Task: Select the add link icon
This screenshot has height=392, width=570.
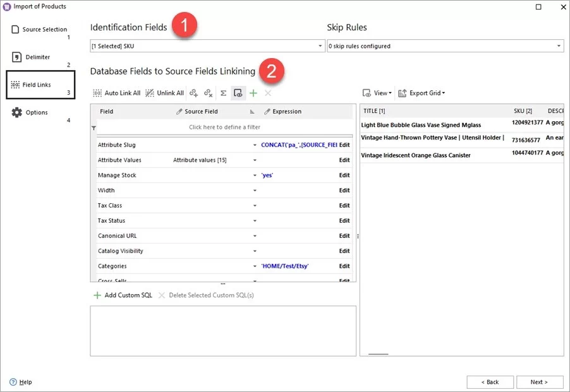Action: pos(195,93)
